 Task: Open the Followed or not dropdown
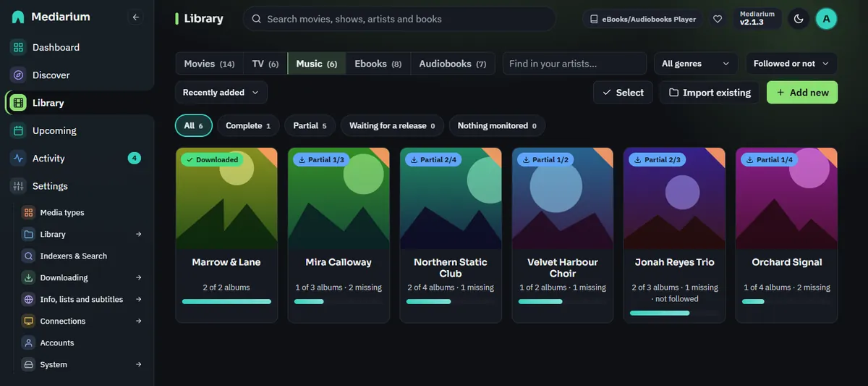point(791,64)
